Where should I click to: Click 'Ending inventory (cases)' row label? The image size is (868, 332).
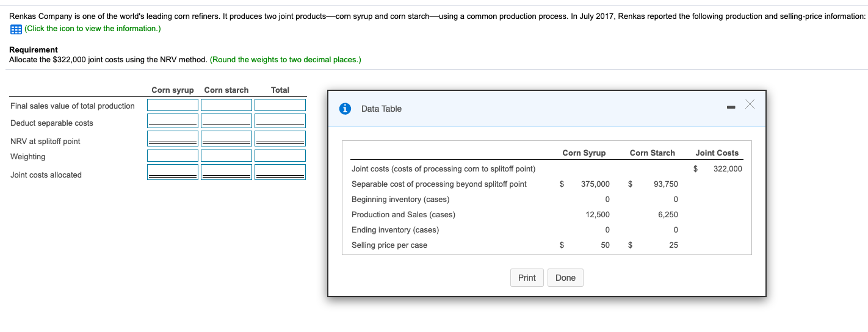(x=395, y=229)
